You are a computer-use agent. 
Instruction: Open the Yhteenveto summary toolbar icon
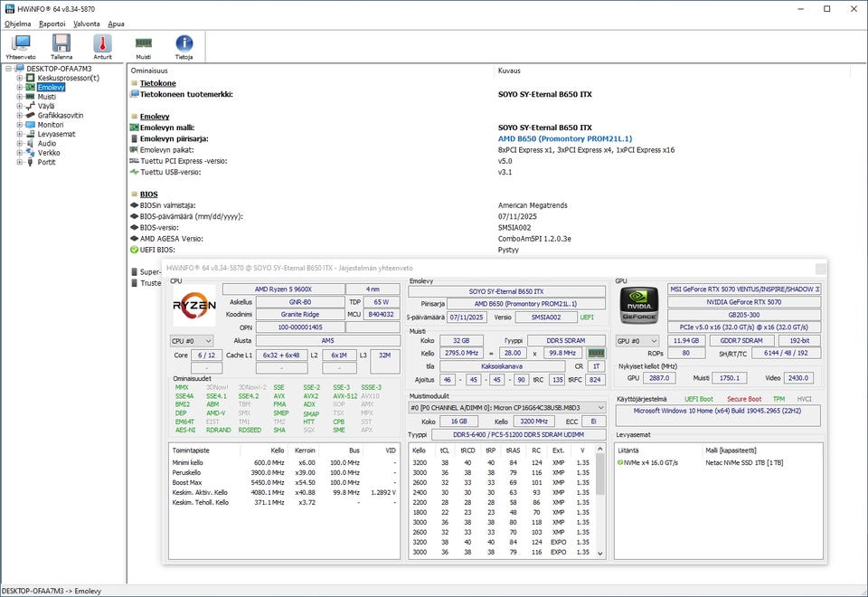pos(22,43)
